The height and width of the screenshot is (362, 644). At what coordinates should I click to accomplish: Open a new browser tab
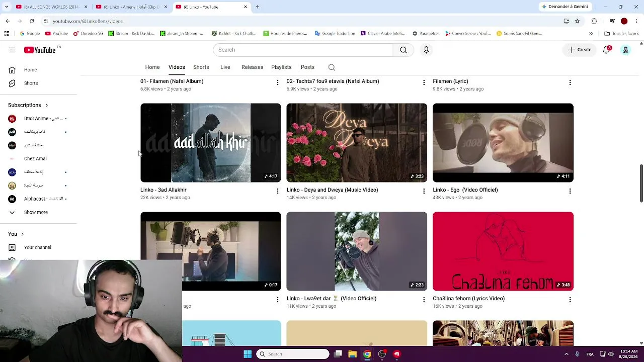(258, 7)
